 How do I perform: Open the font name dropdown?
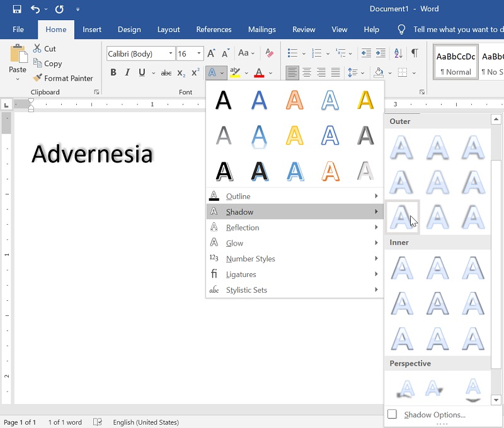(x=171, y=53)
